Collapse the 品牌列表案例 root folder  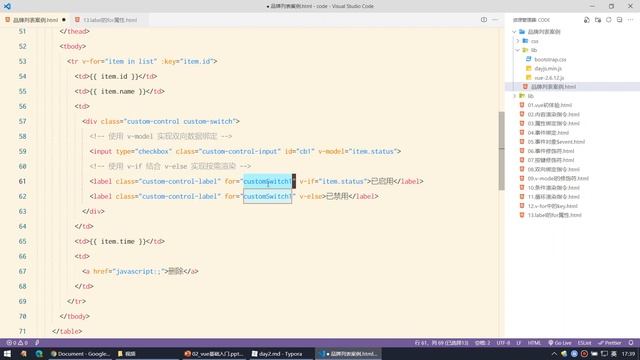pos(514,32)
